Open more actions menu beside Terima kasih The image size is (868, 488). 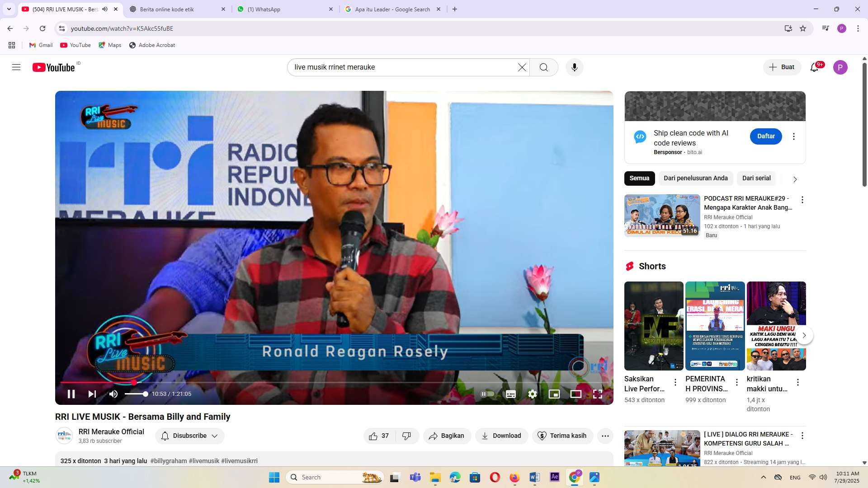(605, 436)
